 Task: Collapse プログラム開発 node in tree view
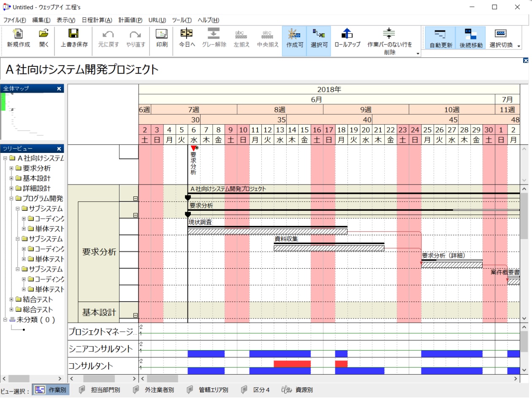tap(12, 199)
